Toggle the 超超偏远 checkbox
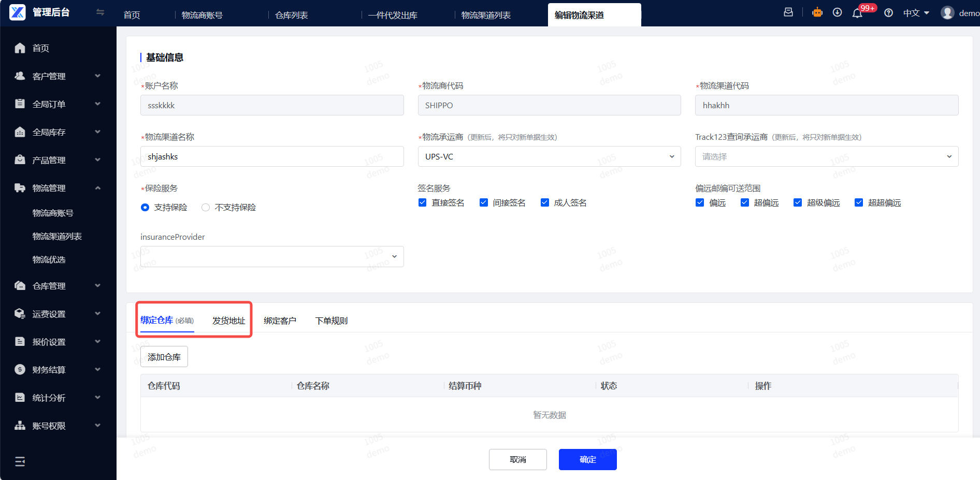980x480 pixels. coord(859,202)
